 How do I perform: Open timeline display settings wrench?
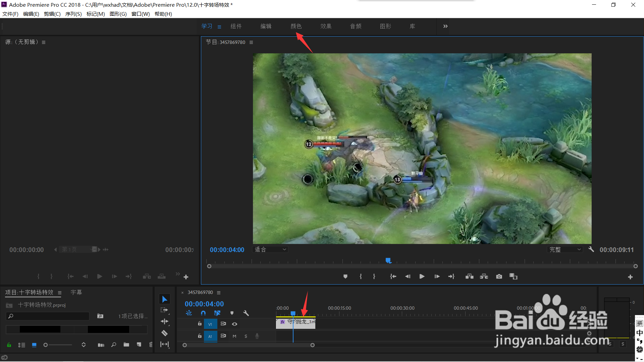pyautogui.click(x=246, y=313)
